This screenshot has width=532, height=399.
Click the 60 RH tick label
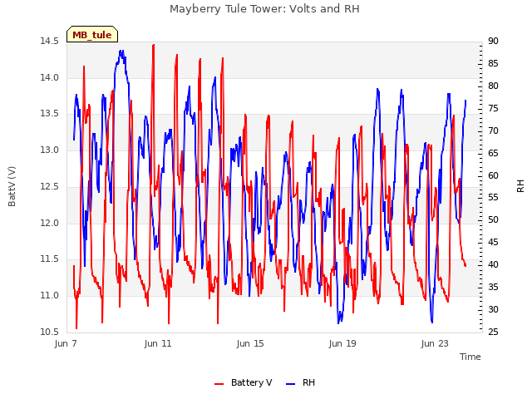(493, 175)
